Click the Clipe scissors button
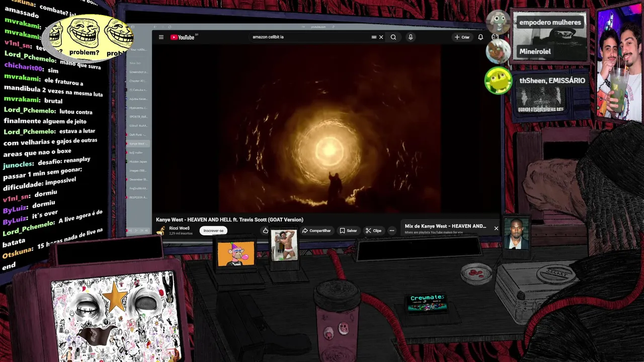Image resolution: width=644 pixels, height=362 pixels. pyautogui.click(x=373, y=231)
